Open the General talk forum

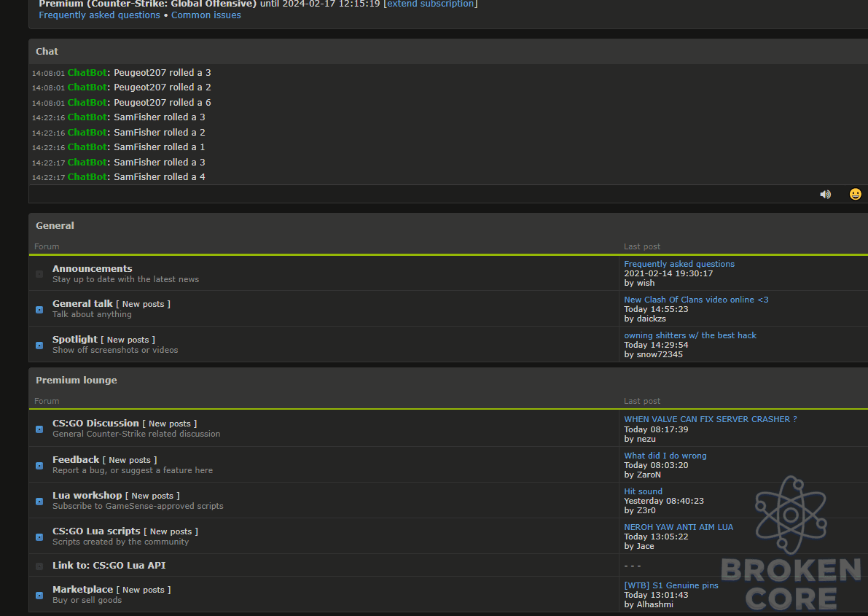pyautogui.click(x=82, y=303)
